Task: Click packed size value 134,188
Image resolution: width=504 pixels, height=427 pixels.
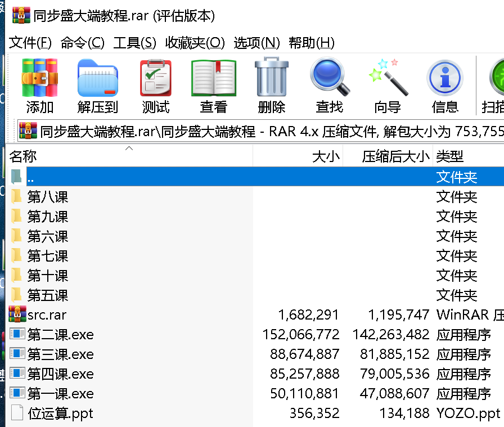Action: point(404,413)
